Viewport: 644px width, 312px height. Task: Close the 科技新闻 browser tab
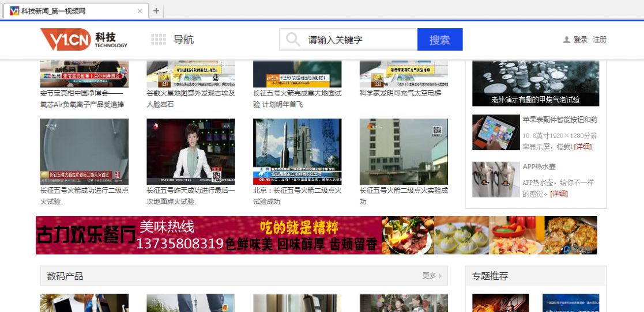pyautogui.click(x=140, y=11)
